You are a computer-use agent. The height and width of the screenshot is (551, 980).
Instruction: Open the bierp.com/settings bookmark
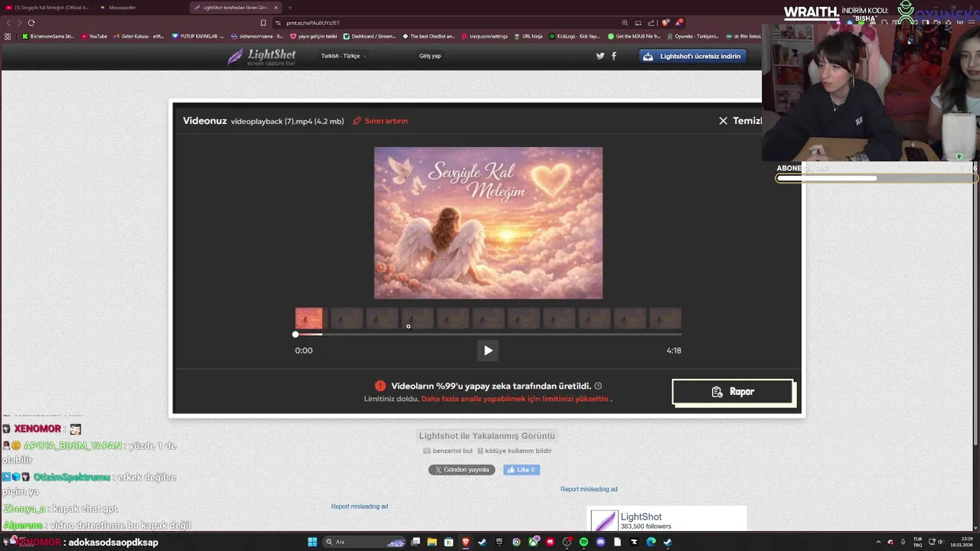[484, 36]
